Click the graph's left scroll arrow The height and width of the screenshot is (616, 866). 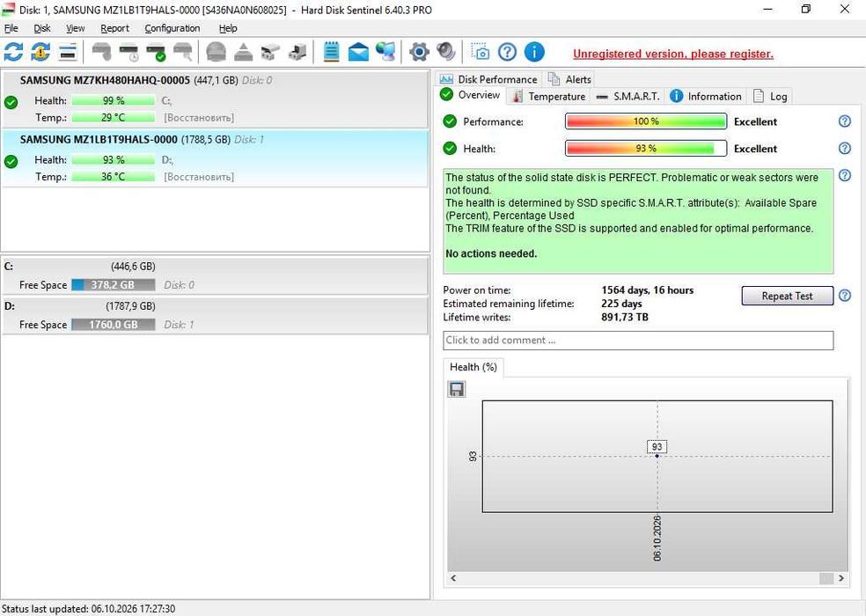(x=453, y=578)
